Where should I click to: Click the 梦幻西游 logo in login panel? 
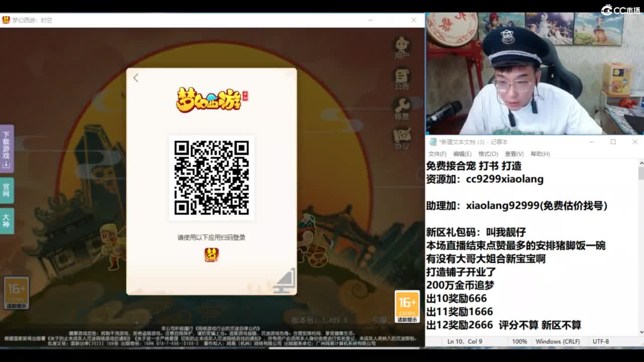pyautogui.click(x=212, y=99)
